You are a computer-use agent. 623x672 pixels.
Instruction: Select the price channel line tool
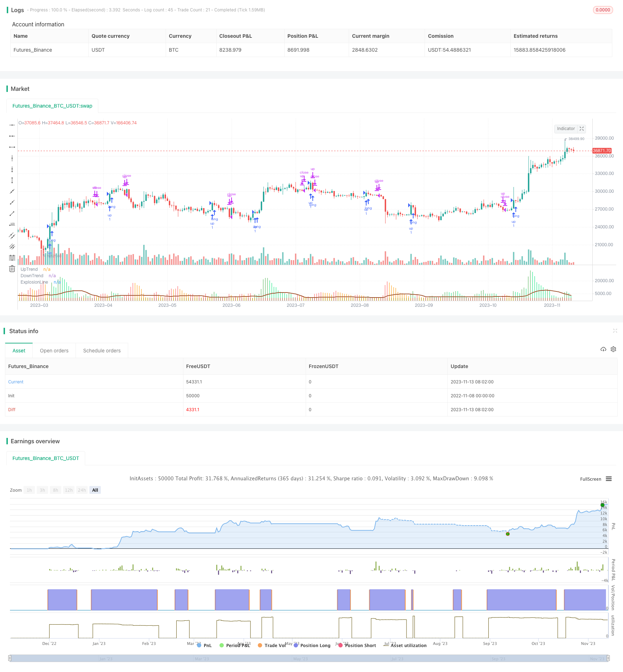pos(12,236)
